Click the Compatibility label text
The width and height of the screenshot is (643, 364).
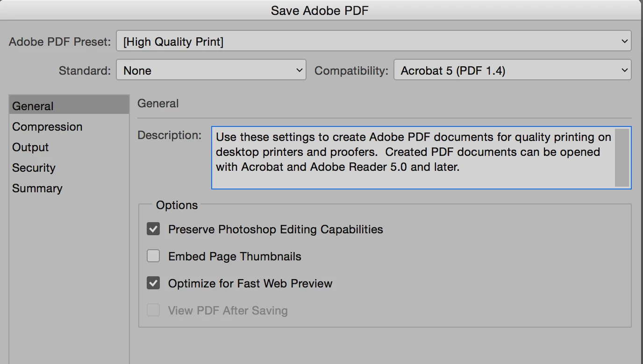tap(351, 71)
